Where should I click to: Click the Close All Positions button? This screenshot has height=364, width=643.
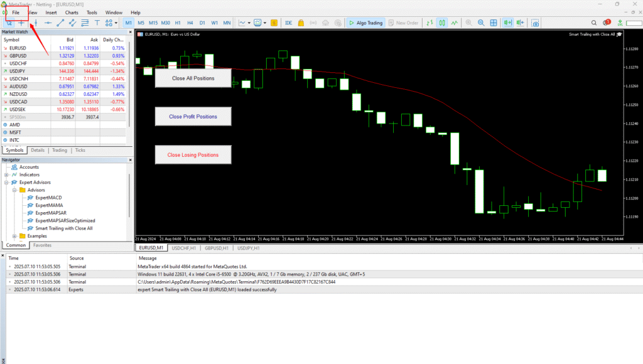[x=193, y=78]
